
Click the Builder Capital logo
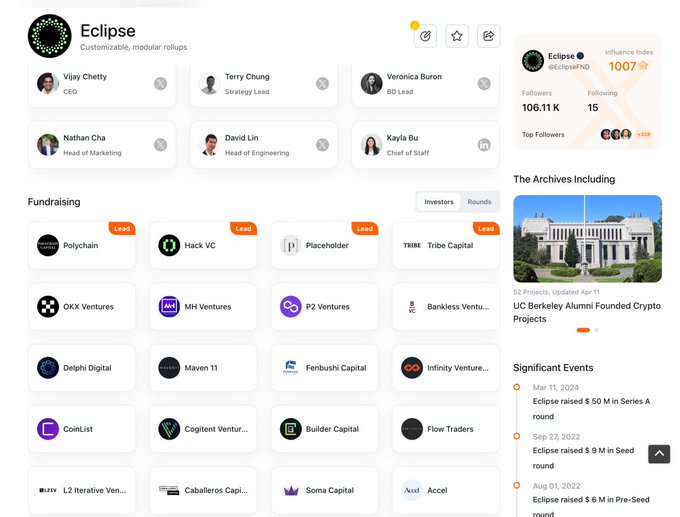click(x=291, y=429)
